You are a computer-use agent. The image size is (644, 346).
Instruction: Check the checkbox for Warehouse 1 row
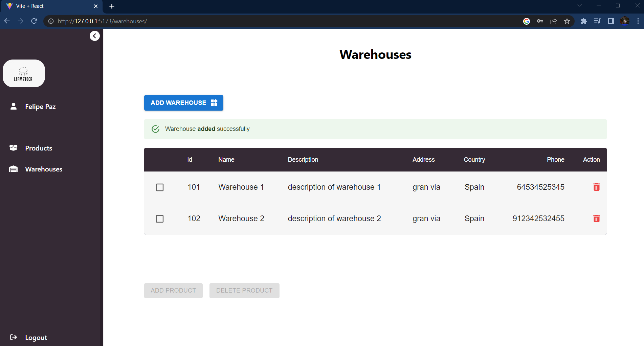[159, 187]
